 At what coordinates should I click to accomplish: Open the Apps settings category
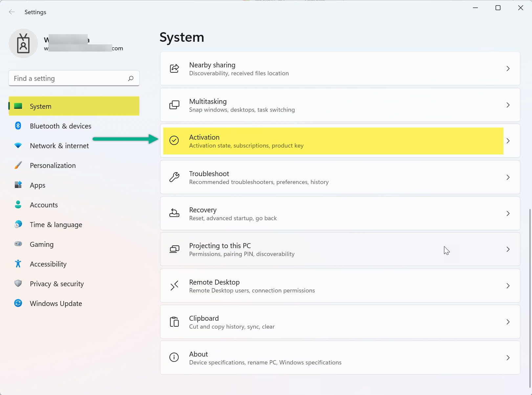click(x=74, y=185)
